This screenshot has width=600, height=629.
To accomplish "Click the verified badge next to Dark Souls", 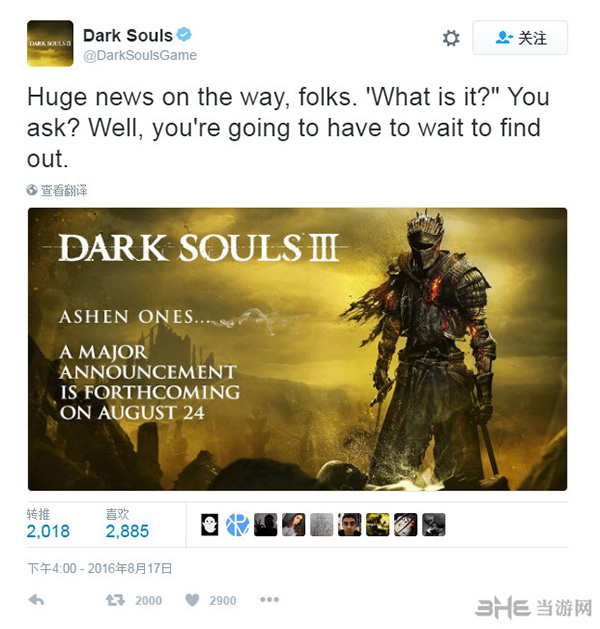I will pos(184,34).
